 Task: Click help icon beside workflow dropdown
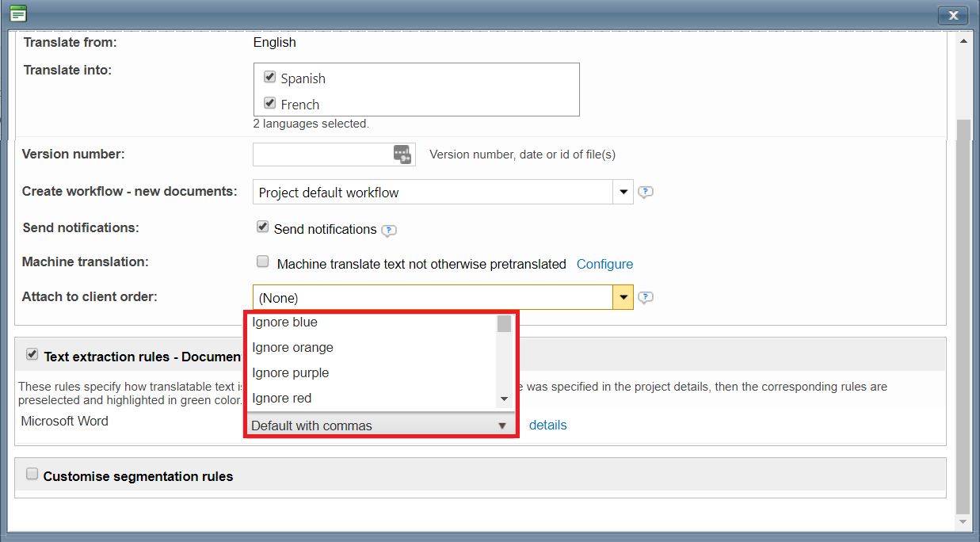click(646, 193)
